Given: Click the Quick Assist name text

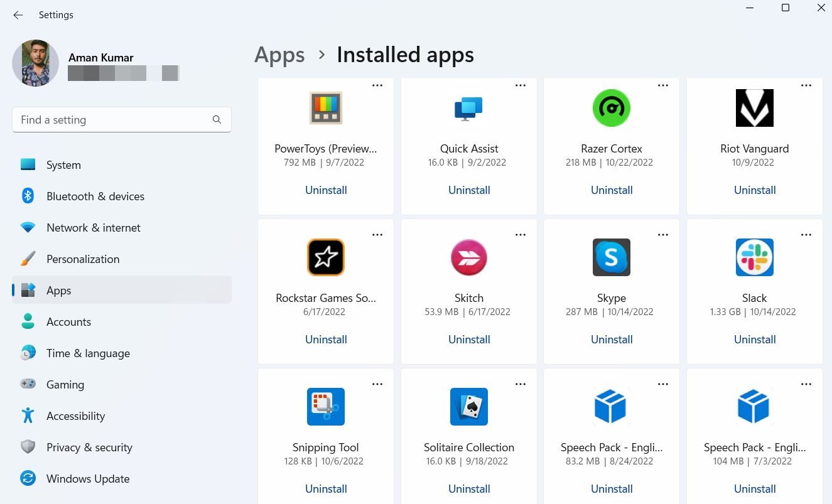Looking at the screenshot, I should pyautogui.click(x=469, y=149).
